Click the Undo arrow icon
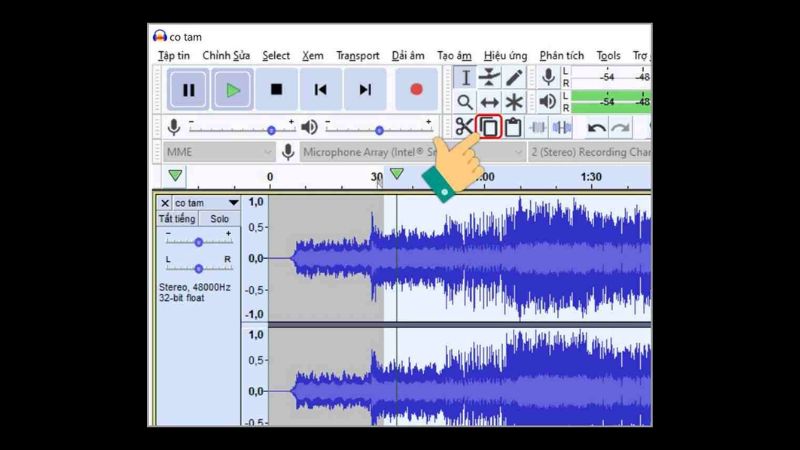The height and width of the screenshot is (450, 800). tap(596, 128)
